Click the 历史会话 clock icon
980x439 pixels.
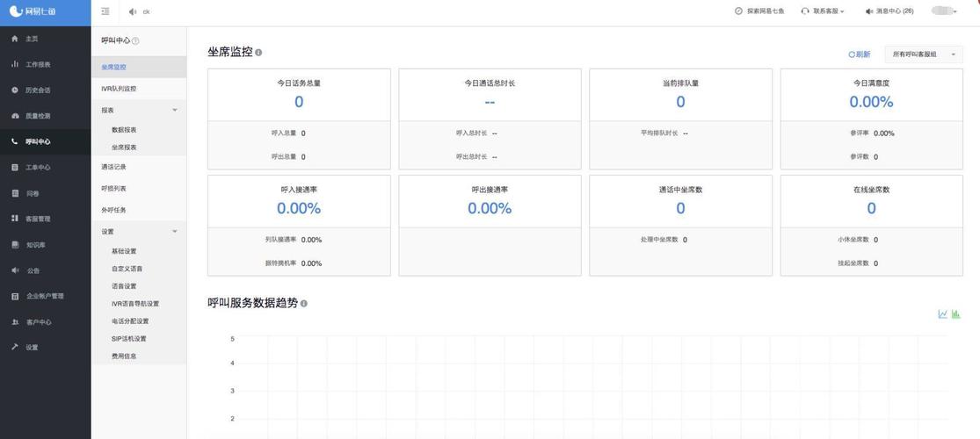coord(15,90)
